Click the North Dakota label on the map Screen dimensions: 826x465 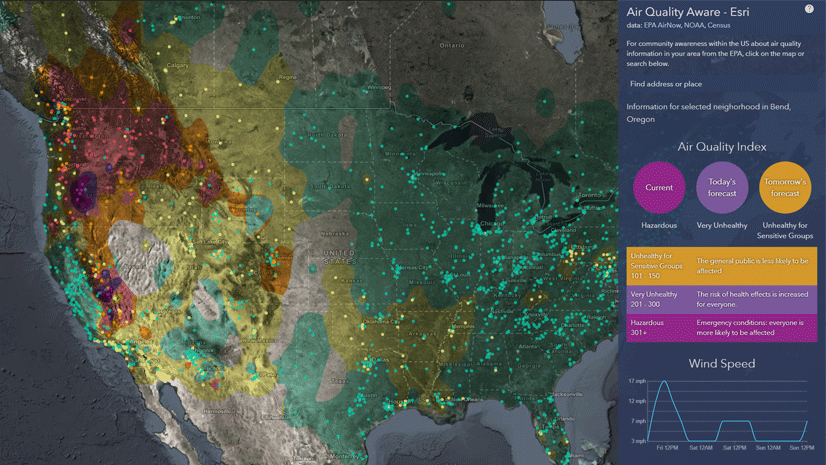coord(327,135)
